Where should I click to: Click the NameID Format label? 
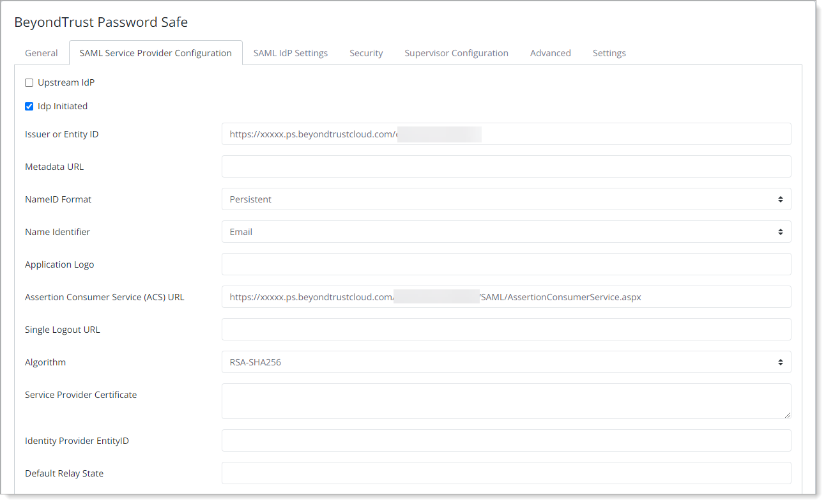[58, 199]
